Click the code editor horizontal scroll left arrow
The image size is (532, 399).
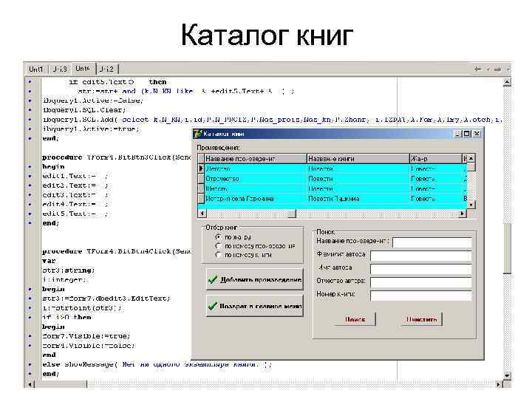pyautogui.click(x=30, y=384)
